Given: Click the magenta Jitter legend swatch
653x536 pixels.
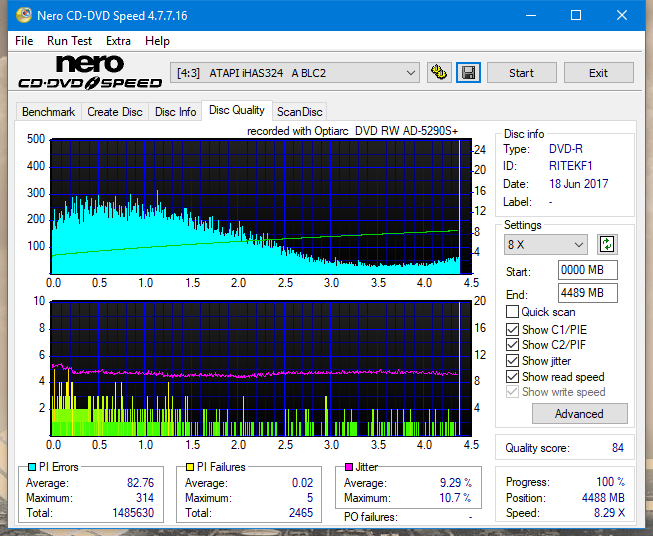Looking at the screenshot, I should pyautogui.click(x=349, y=467).
